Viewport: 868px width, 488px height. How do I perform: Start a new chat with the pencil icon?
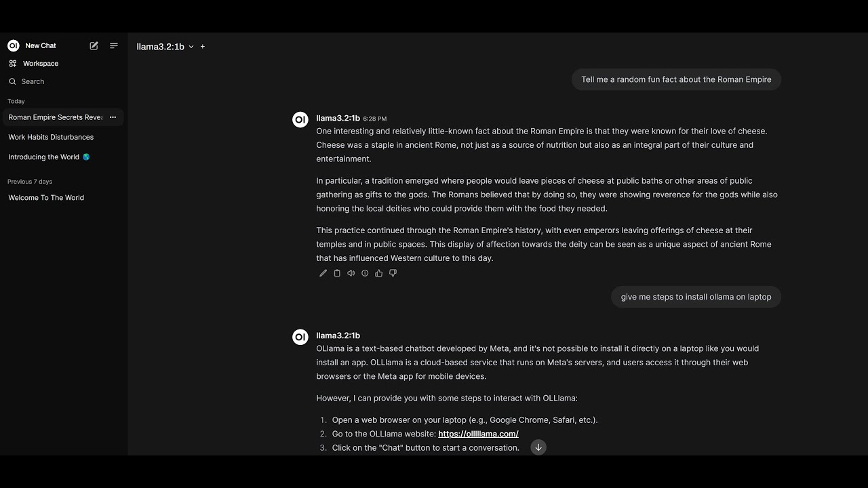point(94,45)
